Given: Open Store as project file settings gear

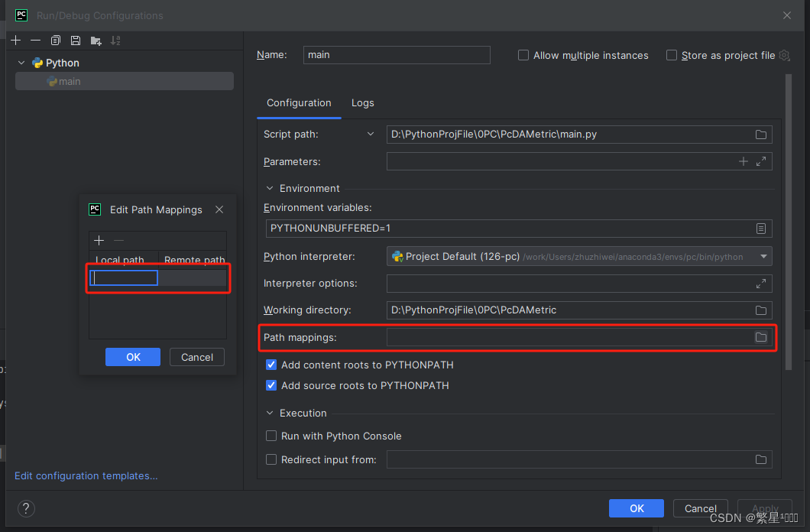Looking at the screenshot, I should [784, 55].
